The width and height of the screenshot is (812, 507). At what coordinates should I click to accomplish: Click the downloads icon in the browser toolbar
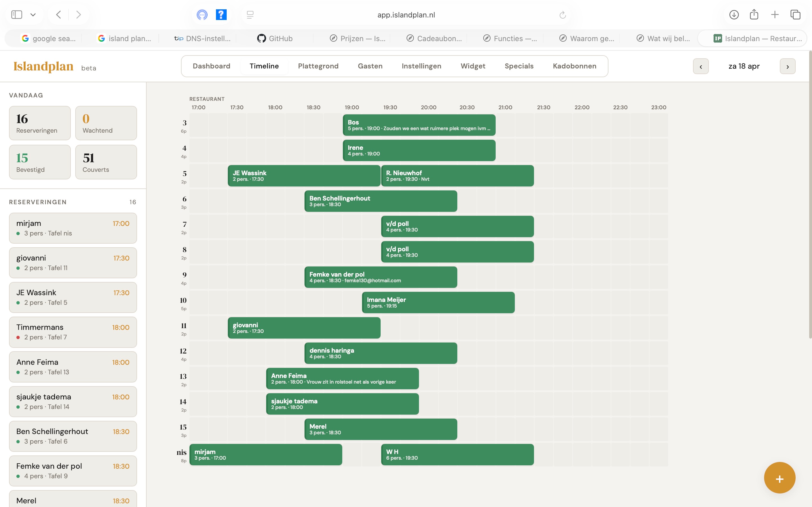click(734, 14)
